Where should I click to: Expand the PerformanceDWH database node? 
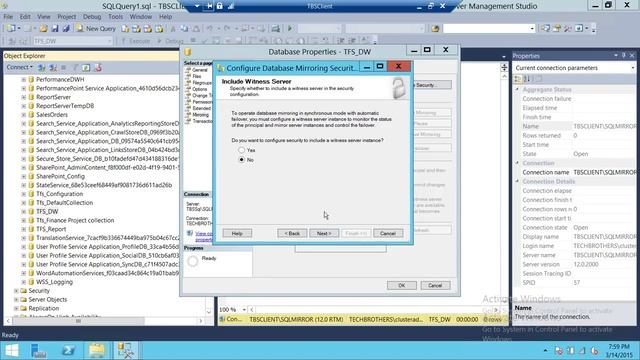click(24, 80)
